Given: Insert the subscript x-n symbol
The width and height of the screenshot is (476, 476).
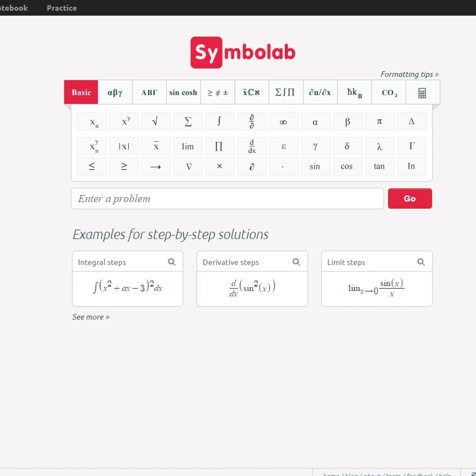Looking at the screenshot, I should click(x=92, y=121).
